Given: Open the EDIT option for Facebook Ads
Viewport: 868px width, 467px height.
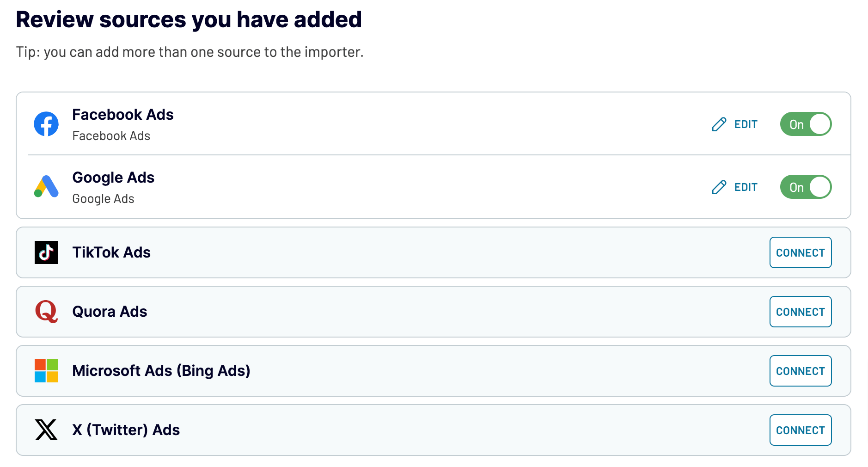Looking at the screenshot, I should (x=746, y=124).
